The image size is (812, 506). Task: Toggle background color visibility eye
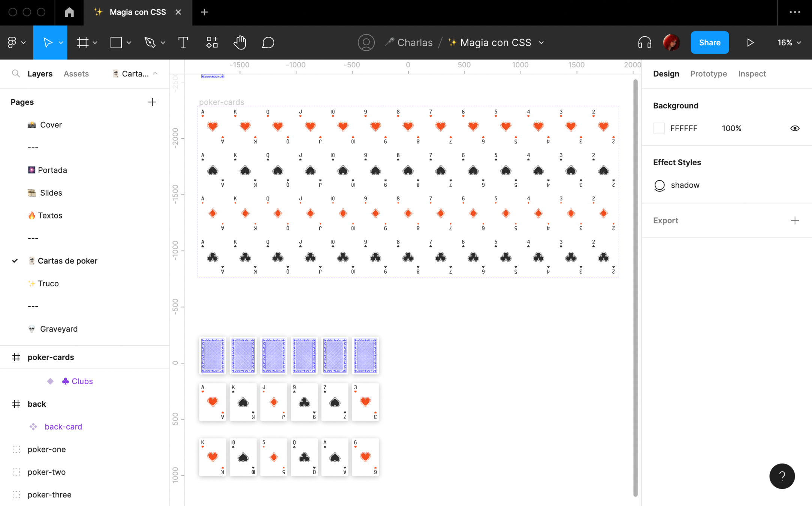click(795, 128)
